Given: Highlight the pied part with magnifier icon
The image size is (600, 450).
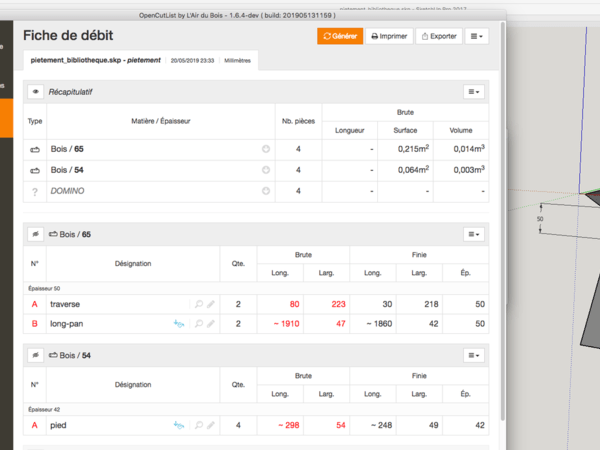Looking at the screenshot, I should pyautogui.click(x=199, y=425).
